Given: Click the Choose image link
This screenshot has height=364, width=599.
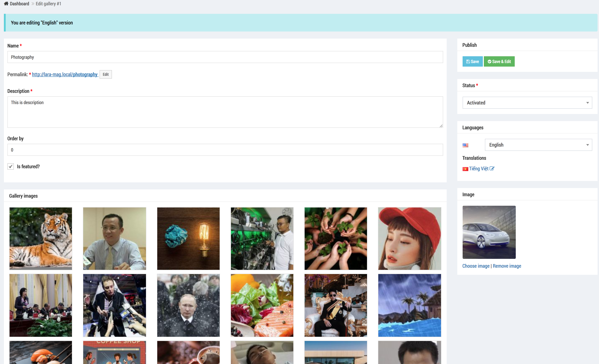Looking at the screenshot, I should (476, 266).
